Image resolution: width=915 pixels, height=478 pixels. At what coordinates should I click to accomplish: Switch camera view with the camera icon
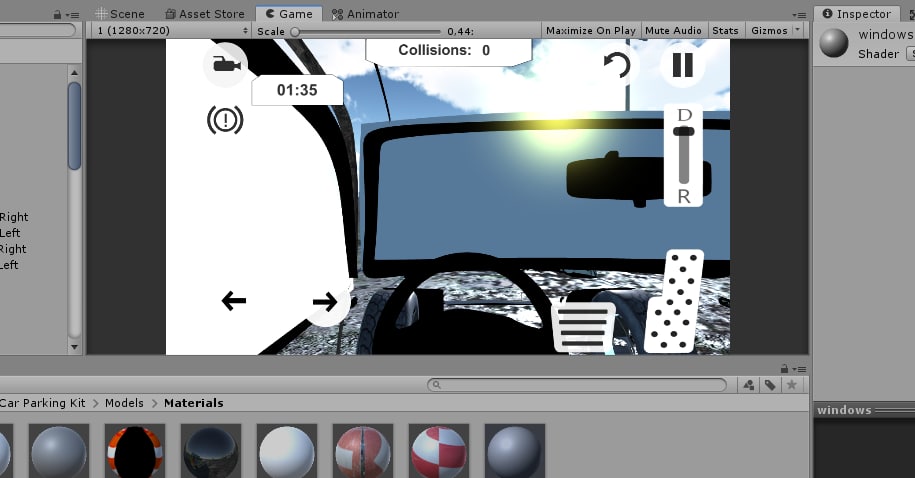(x=226, y=64)
